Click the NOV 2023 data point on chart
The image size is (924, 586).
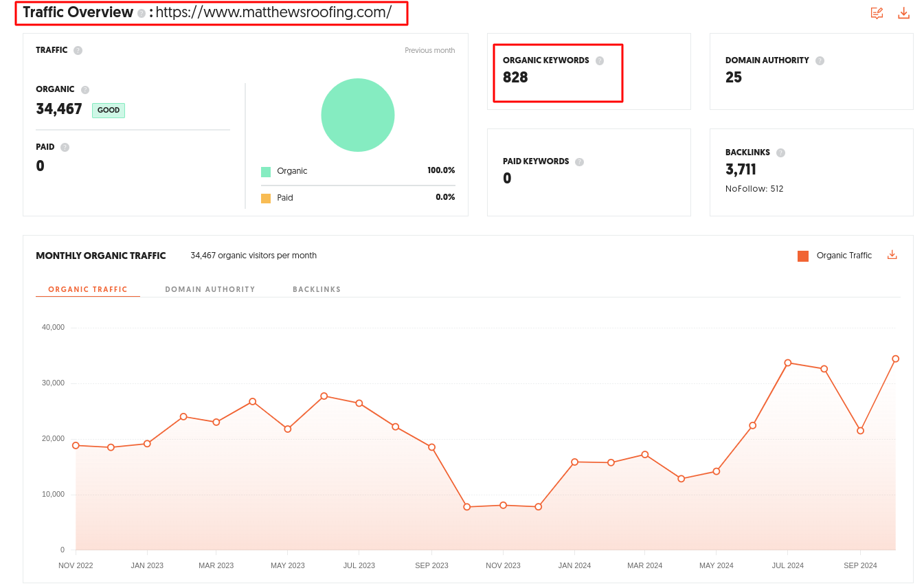point(503,505)
